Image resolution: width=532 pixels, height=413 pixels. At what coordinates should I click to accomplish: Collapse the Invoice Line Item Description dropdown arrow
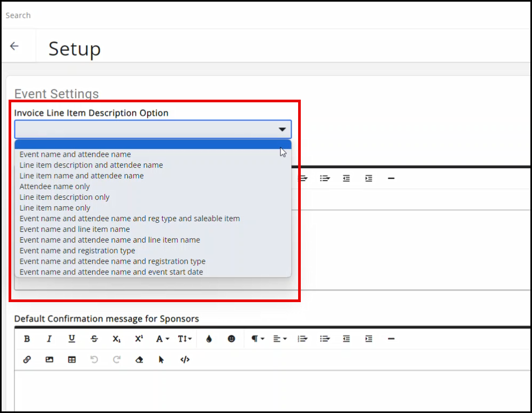(282, 130)
